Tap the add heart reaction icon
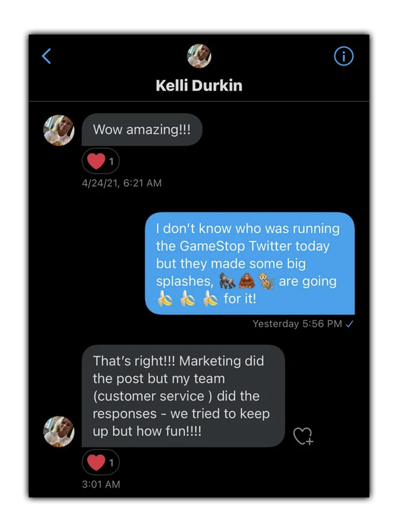Viewport: 398px width, 532px height. (303, 436)
